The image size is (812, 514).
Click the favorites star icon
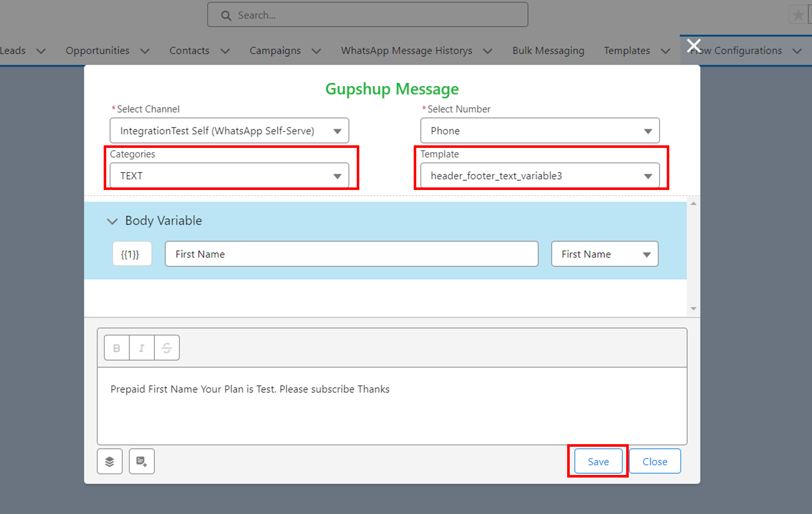click(x=798, y=15)
